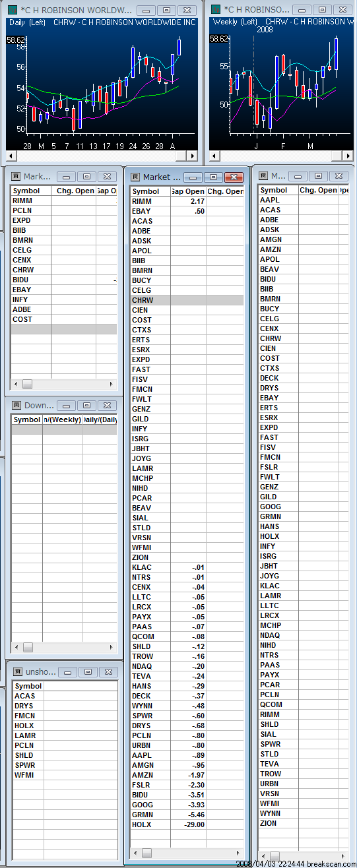Select WFMI in the unsho... window
Screen dimensions: 357x868
(65, 775)
